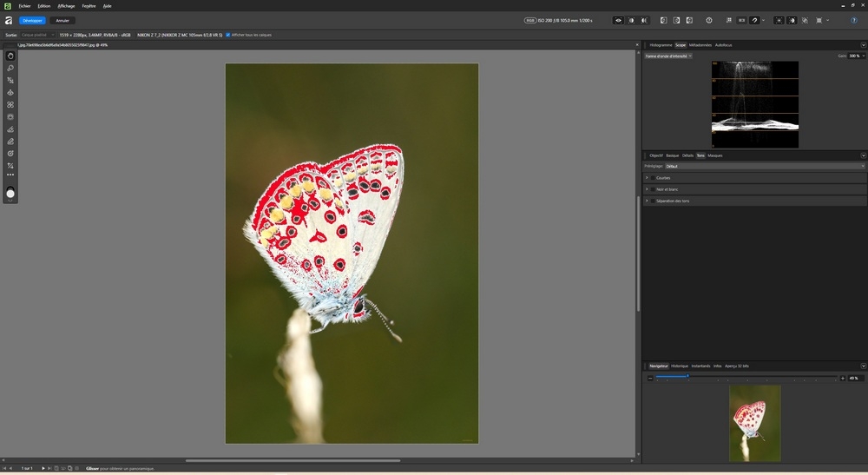Screen dimensions: 868x475
Task: Open the three-dots more tools button
Action: pyautogui.click(x=10, y=175)
